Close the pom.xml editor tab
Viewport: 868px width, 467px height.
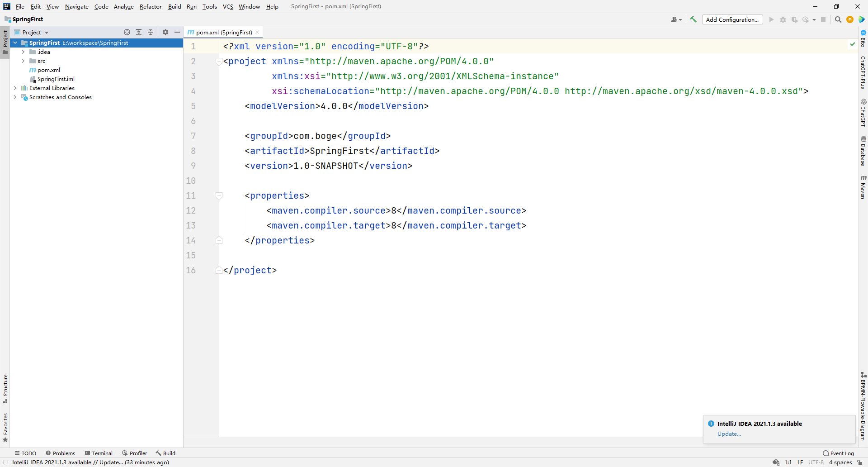click(257, 32)
